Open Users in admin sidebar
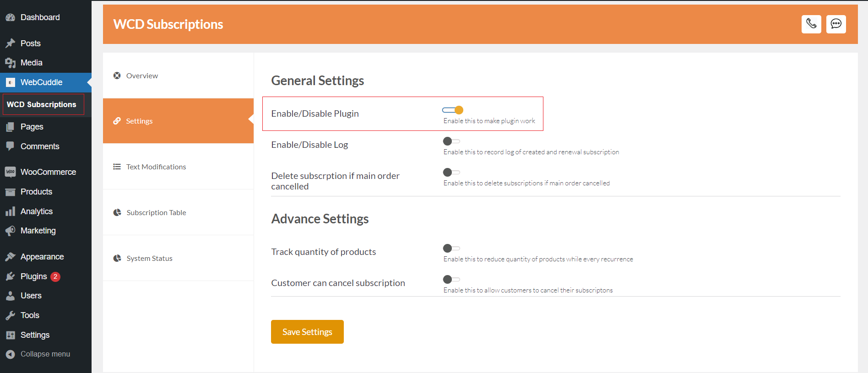Screen dimensions: 868x373 point(46,296)
